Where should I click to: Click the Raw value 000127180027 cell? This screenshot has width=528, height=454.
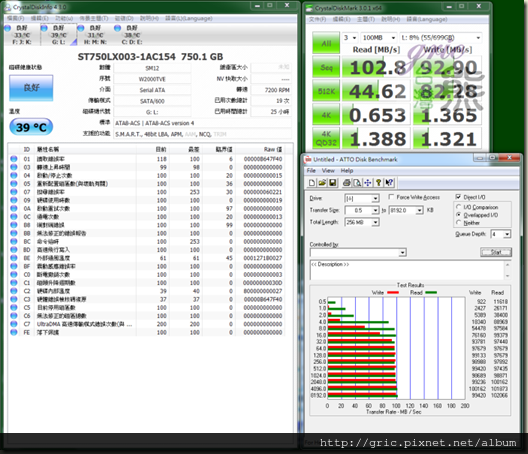point(263,258)
